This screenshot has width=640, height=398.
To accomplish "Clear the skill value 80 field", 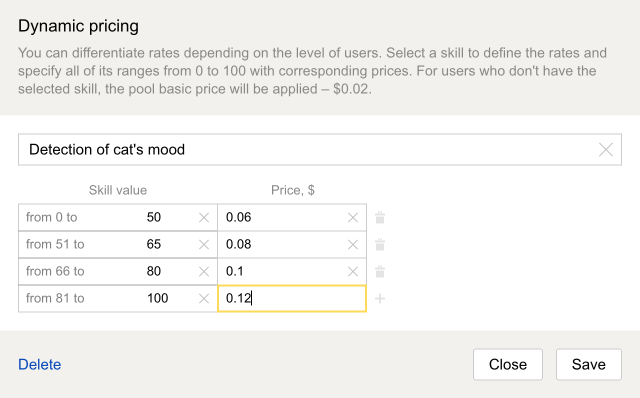I will pos(204,271).
